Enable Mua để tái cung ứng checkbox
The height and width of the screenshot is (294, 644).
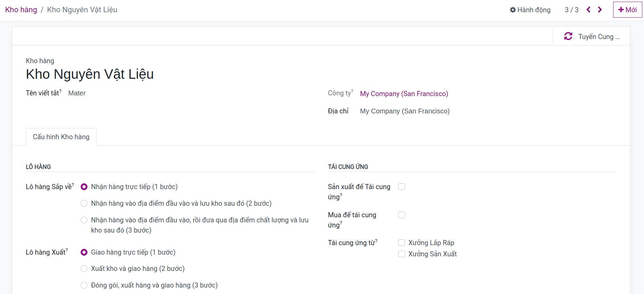[402, 215]
